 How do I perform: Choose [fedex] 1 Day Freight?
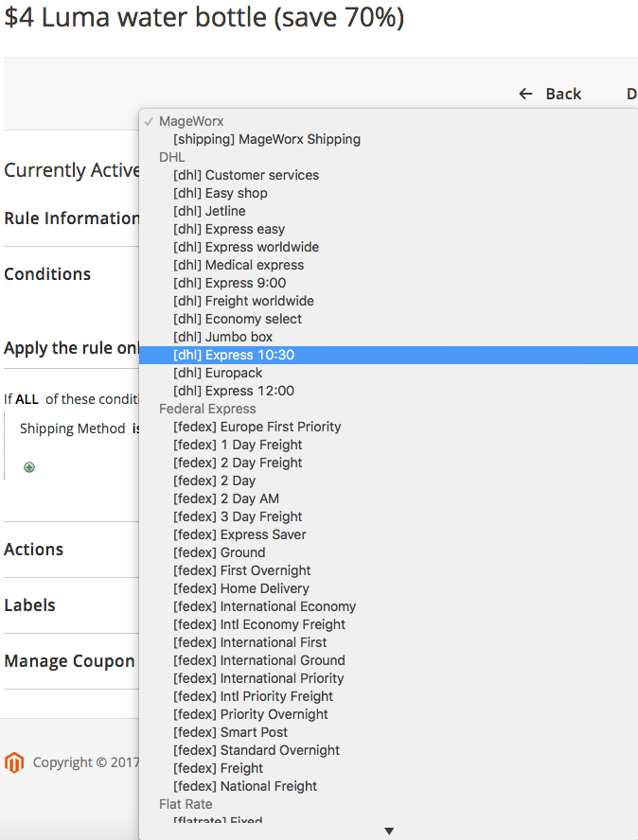coord(389,445)
